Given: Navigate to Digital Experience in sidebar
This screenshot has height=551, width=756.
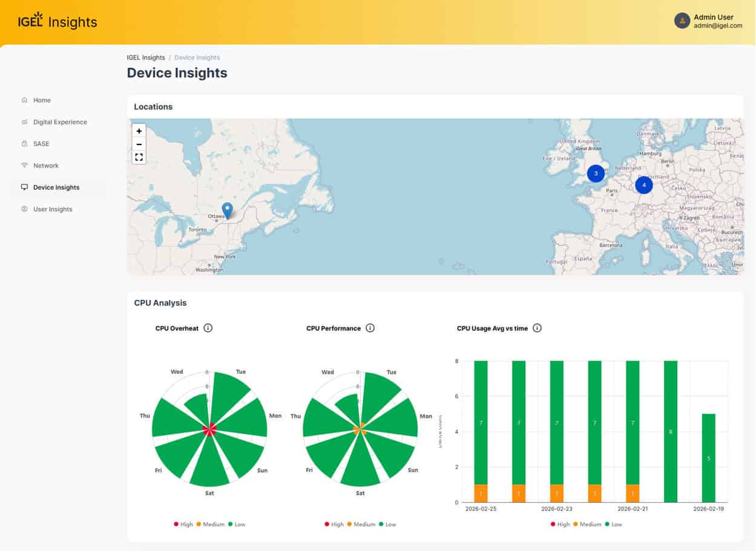Looking at the screenshot, I should [60, 122].
